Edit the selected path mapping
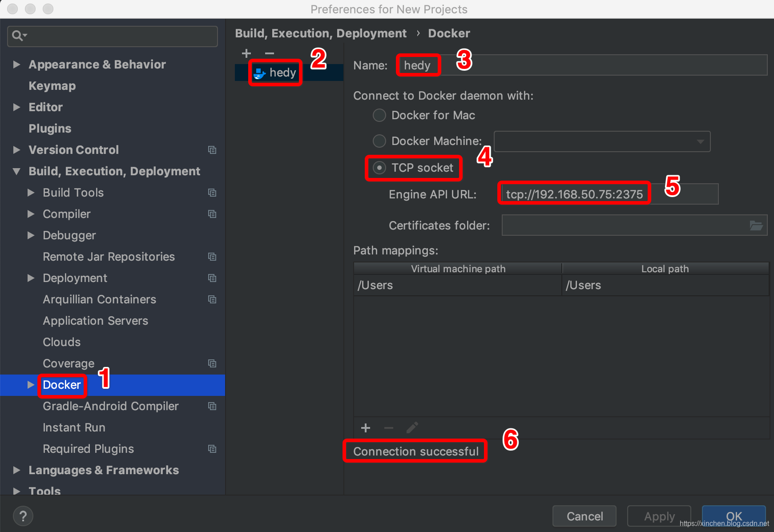The height and width of the screenshot is (532, 774). [x=412, y=428]
